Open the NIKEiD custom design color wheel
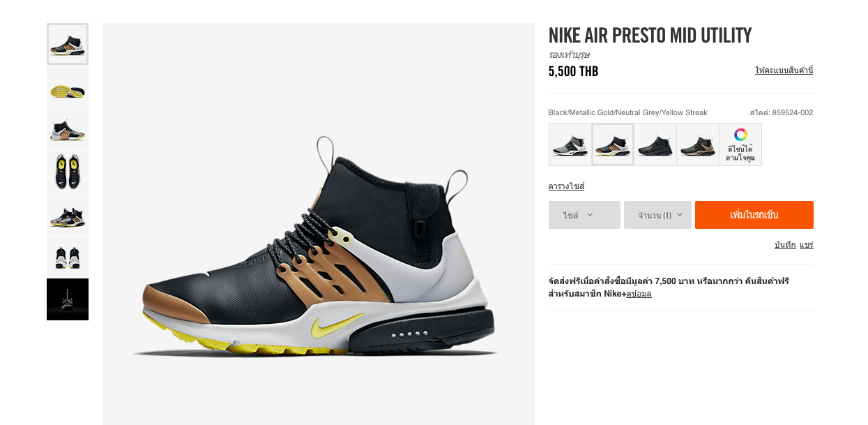Viewport: 868px width, 425px height. pyautogui.click(x=740, y=144)
